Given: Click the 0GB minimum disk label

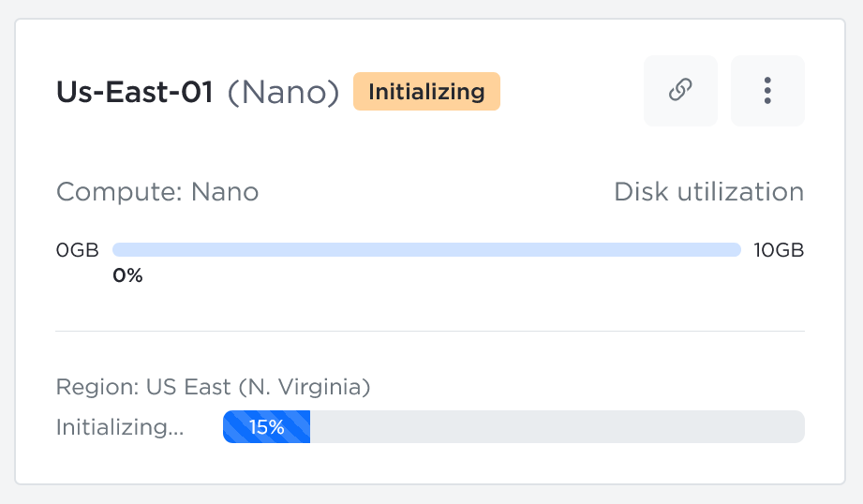Looking at the screenshot, I should (78, 250).
